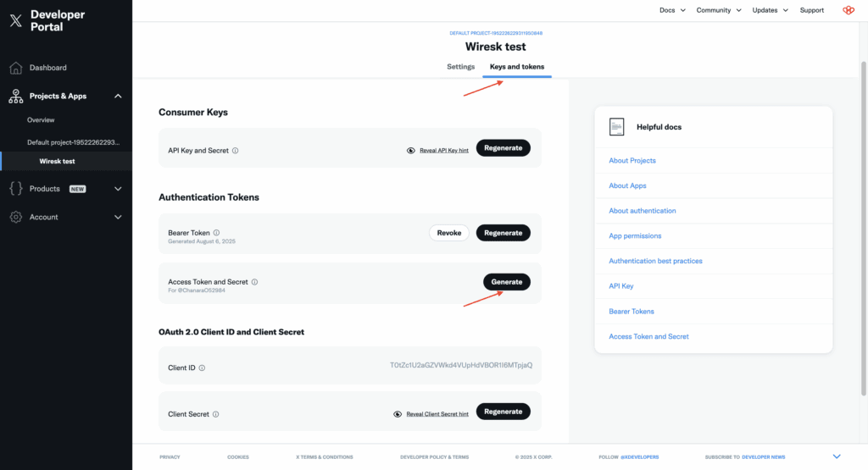Click the Developer Portal title text
This screenshot has width=868, height=470.
pos(58,20)
